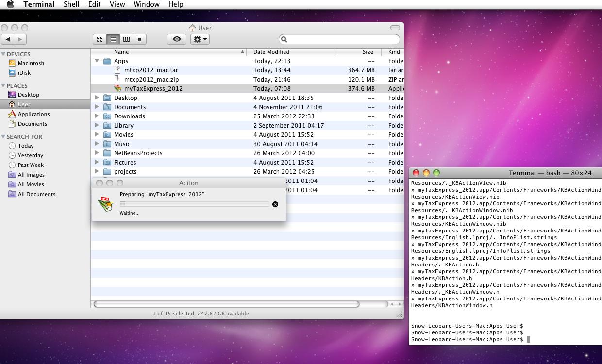Switch Finder to list view

pyautogui.click(x=113, y=39)
